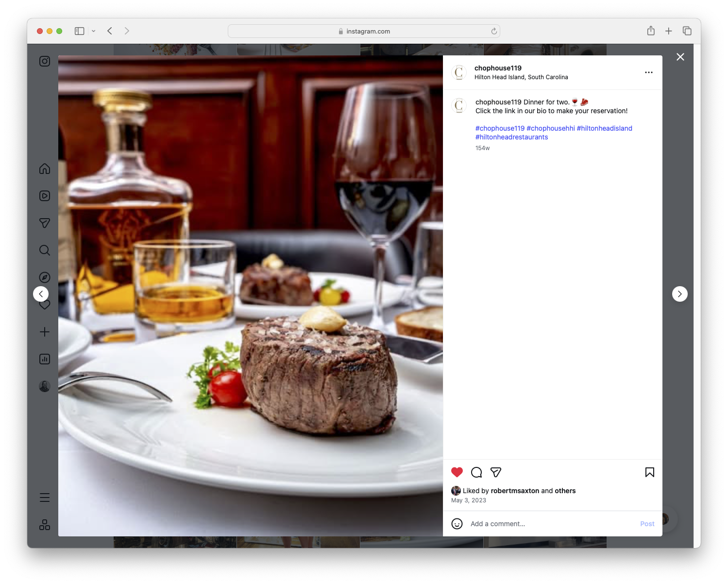Viewport: 728px width, 584px height.
Task: Go forward with Safari forward arrow
Action: [127, 31]
